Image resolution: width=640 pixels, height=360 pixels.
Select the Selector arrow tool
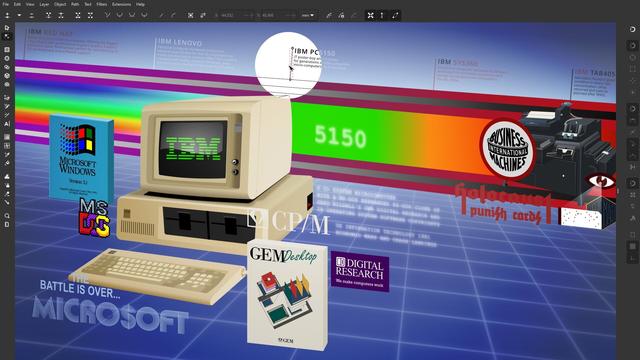(x=7, y=28)
